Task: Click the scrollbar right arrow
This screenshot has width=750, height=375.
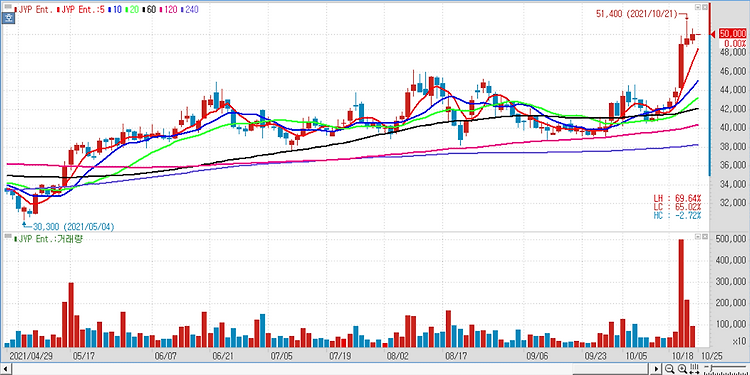Action: click(x=656, y=369)
